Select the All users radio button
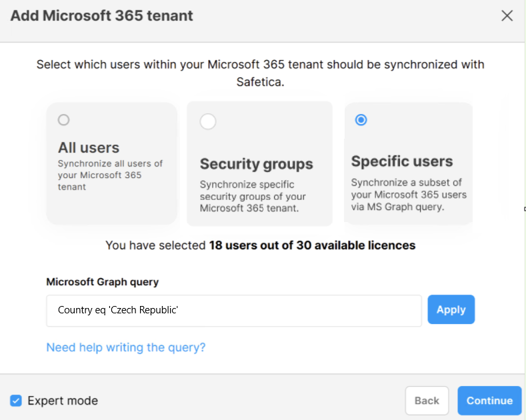526x420 pixels. 63,120
